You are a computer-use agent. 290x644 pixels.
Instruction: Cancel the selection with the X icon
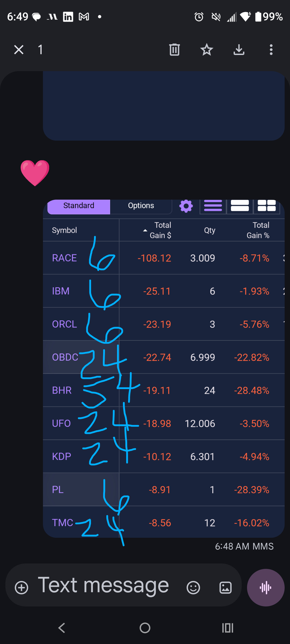pos(19,50)
